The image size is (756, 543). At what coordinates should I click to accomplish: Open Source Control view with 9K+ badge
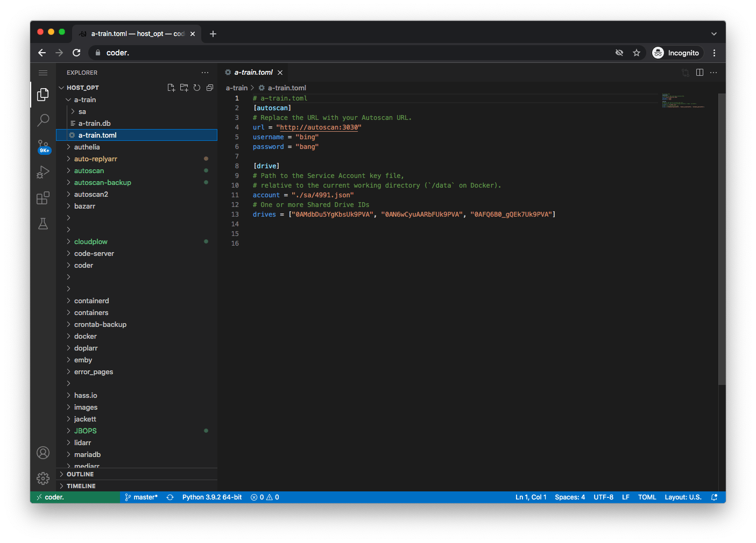click(43, 146)
